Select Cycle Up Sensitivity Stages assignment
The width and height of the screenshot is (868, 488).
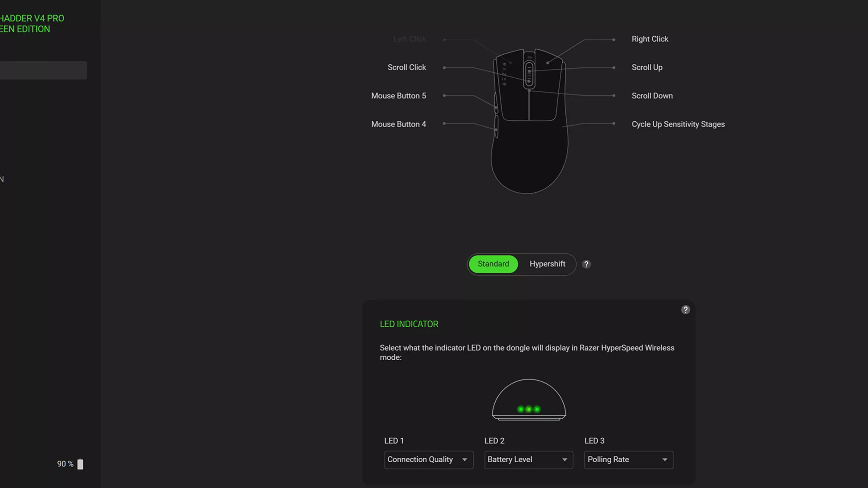coord(678,124)
